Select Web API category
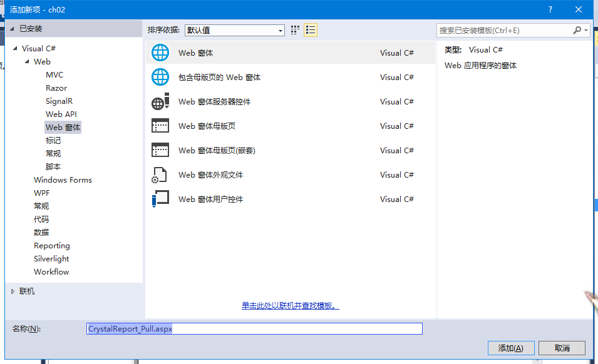This screenshot has height=364, width=598. coord(61,114)
